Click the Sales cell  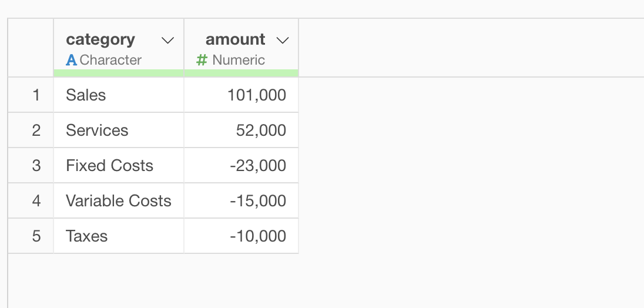(119, 95)
